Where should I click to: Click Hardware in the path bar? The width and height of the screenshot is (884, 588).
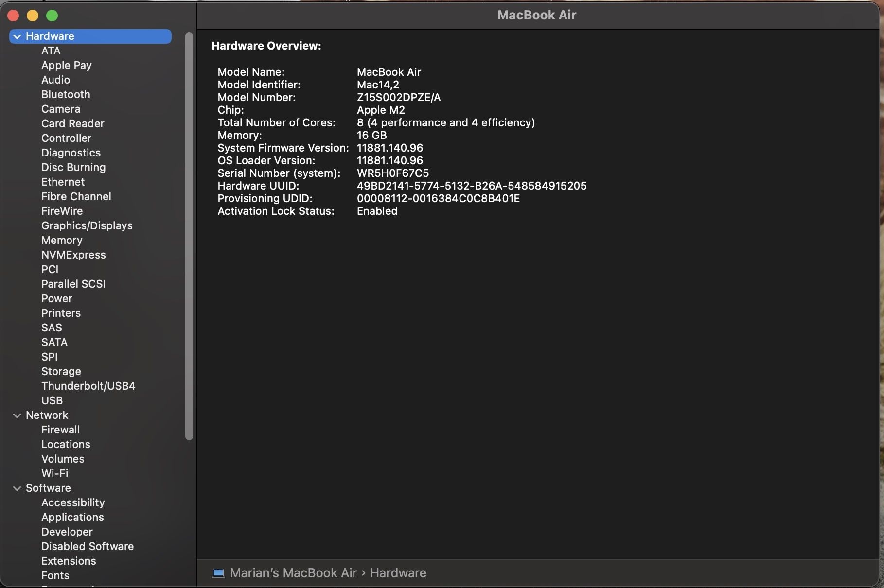[398, 573]
